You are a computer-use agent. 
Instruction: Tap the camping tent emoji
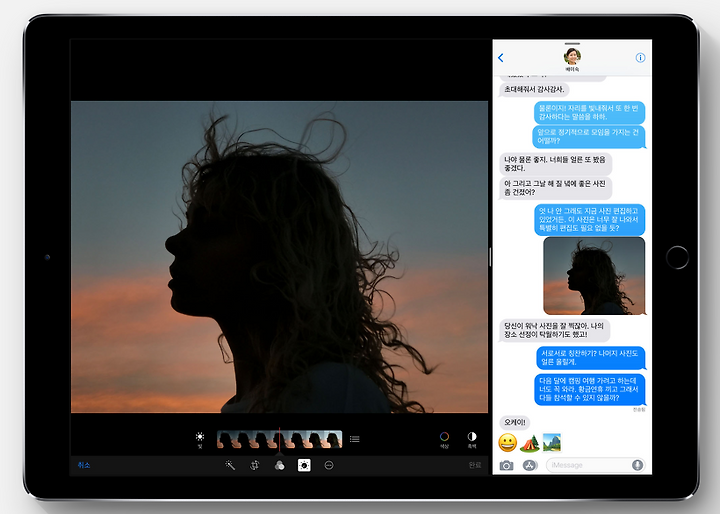point(529,443)
